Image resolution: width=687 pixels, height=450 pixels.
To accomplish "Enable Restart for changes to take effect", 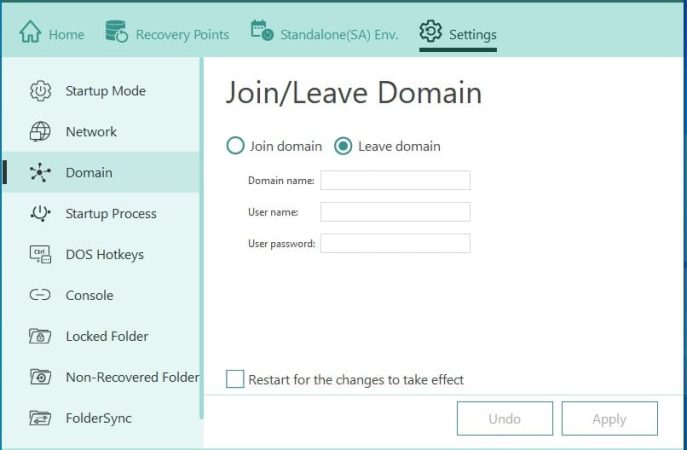I will [x=235, y=379].
